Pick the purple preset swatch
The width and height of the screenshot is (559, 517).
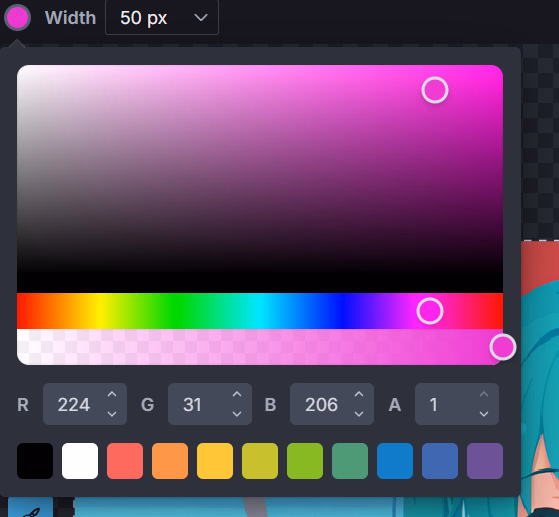click(x=485, y=461)
